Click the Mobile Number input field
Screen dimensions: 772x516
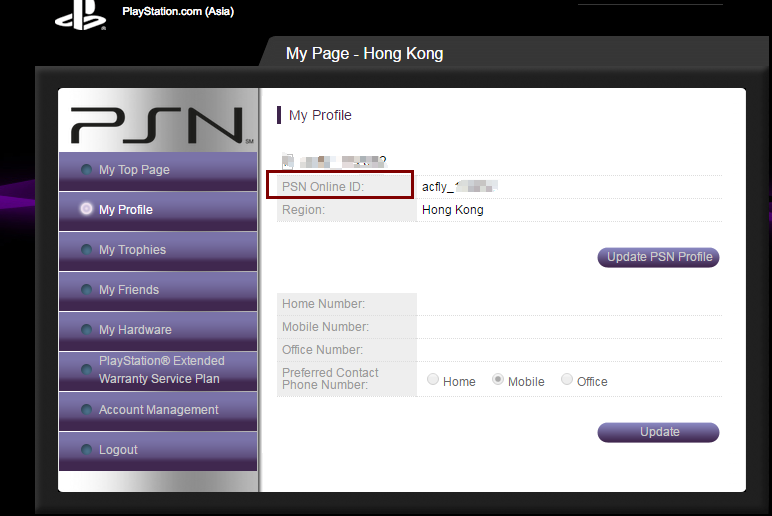pos(569,327)
